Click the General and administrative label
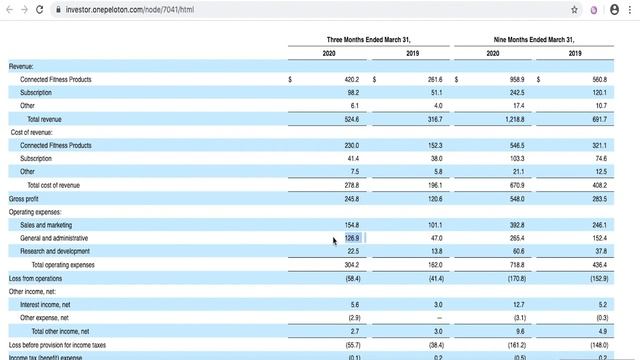Viewport: 640px width, 360px height. (x=54, y=238)
